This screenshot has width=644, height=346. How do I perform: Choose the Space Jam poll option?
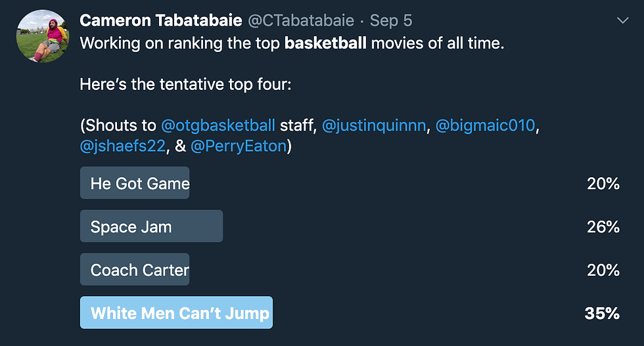(152, 226)
